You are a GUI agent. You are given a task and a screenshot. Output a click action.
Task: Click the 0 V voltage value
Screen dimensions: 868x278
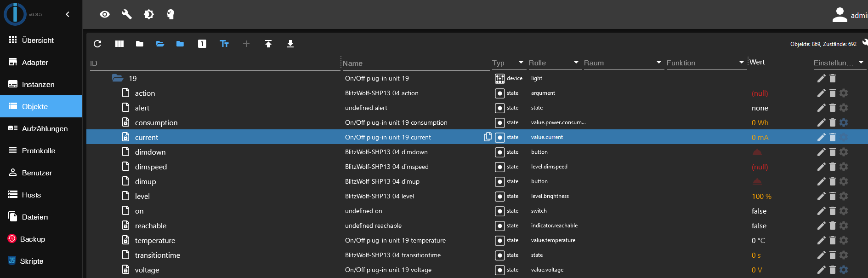pyautogui.click(x=757, y=270)
